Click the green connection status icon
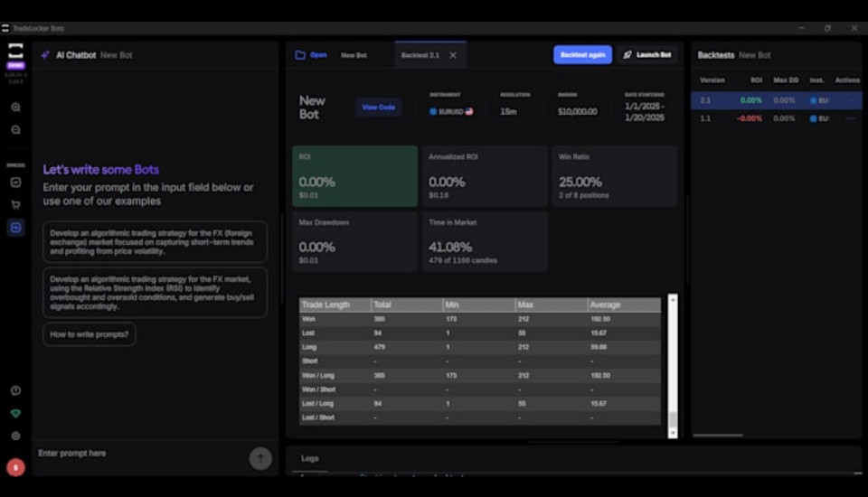 click(15, 414)
